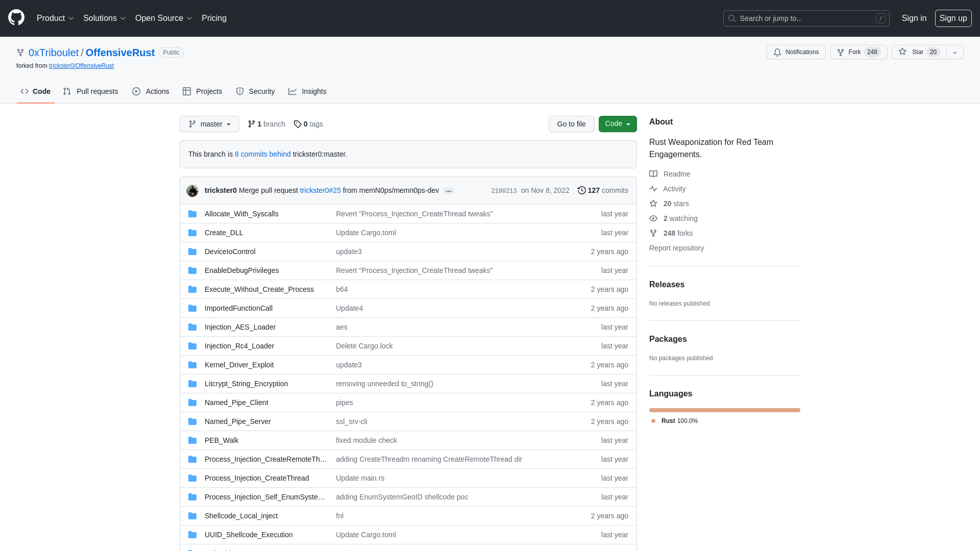Switch to the Code tab
980x551 pixels.
point(36,91)
